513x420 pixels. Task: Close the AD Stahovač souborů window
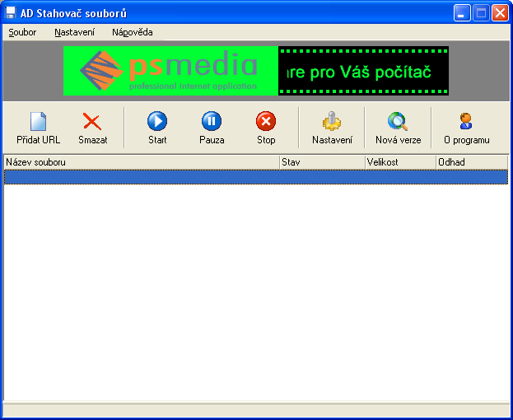pyautogui.click(x=501, y=13)
